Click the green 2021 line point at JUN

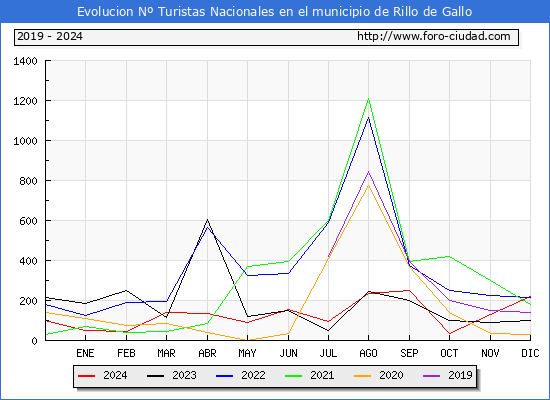pos(288,261)
